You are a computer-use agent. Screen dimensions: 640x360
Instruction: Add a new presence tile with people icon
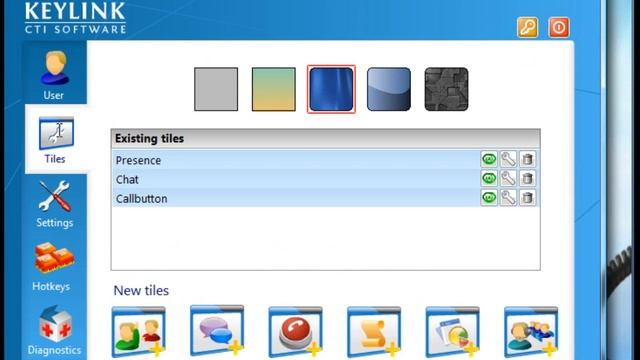(x=138, y=332)
